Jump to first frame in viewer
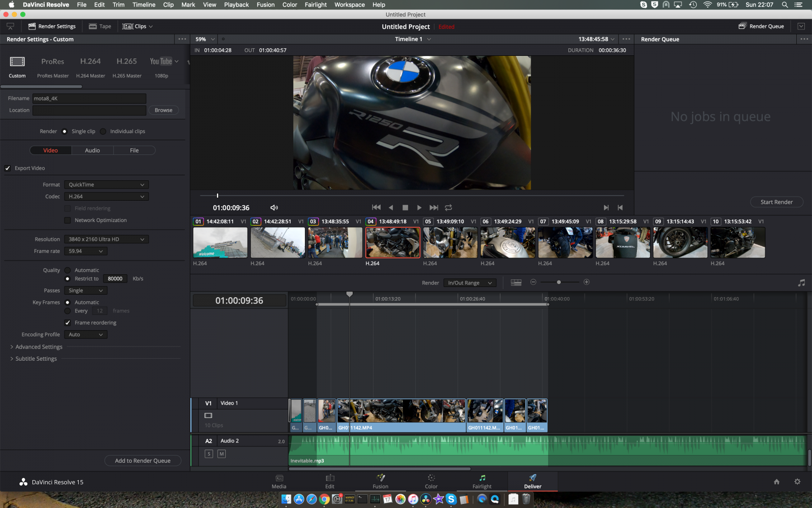 [x=376, y=207]
